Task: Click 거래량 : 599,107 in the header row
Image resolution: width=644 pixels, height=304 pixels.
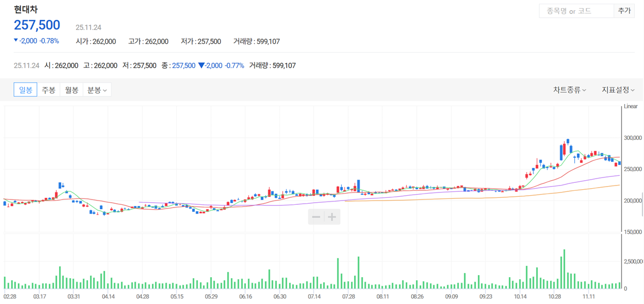Action: click(x=257, y=41)
